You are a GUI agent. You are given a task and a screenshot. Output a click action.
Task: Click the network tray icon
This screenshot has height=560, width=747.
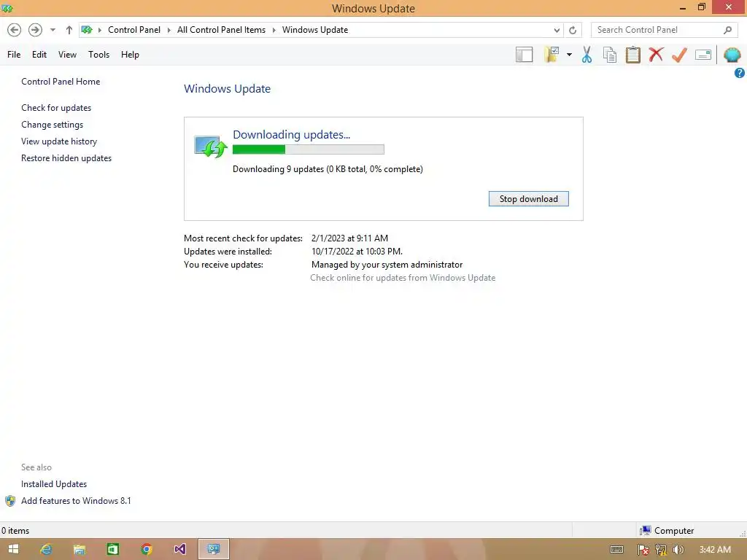(661, 550)
